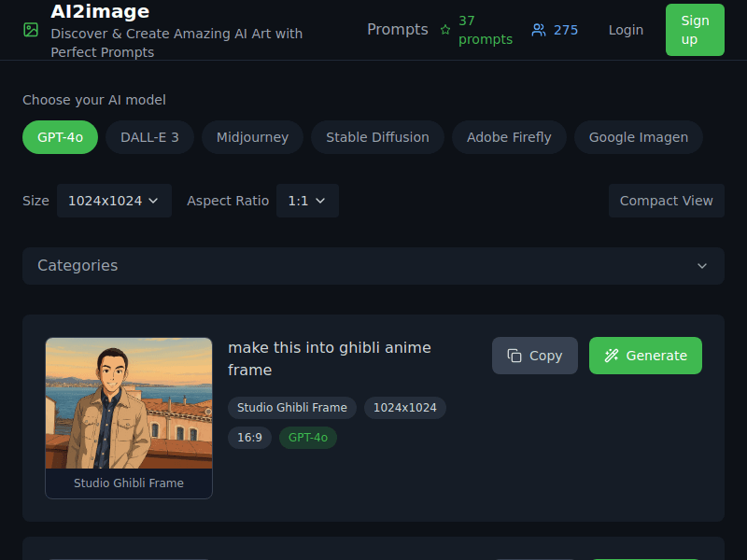Click the 'make this into ghibli anime frame' prompt text

(330, 358)
